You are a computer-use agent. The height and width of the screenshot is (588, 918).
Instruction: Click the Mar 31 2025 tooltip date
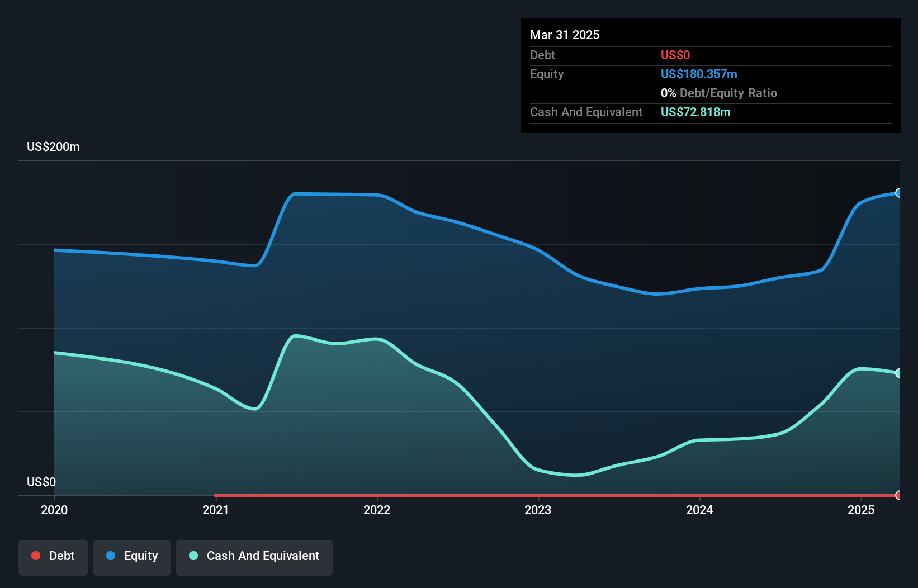pyautogui.click(x=565, y=35)
